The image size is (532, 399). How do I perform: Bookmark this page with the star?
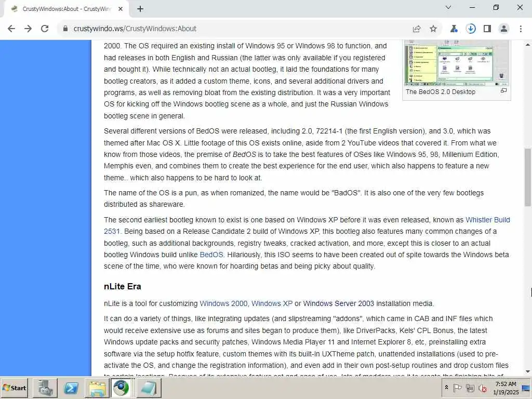(433, 29)
